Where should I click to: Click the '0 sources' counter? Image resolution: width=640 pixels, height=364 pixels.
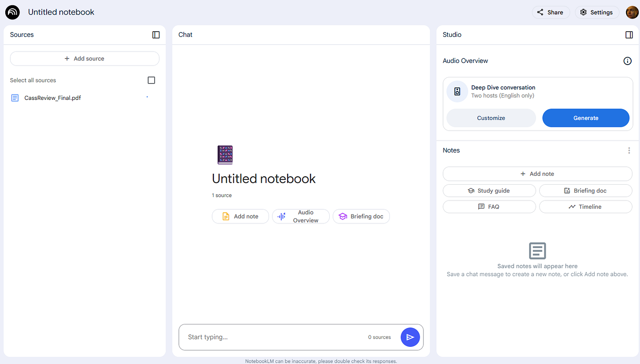(x=379, y=337)
